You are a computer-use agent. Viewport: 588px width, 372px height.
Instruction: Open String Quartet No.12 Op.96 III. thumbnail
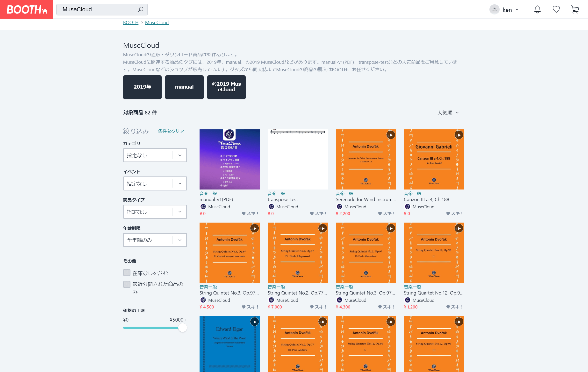(x=434, y=344)
